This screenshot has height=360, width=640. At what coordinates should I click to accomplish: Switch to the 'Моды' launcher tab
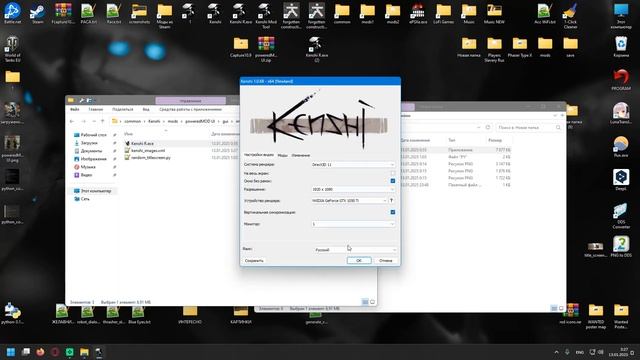point(282,155)
